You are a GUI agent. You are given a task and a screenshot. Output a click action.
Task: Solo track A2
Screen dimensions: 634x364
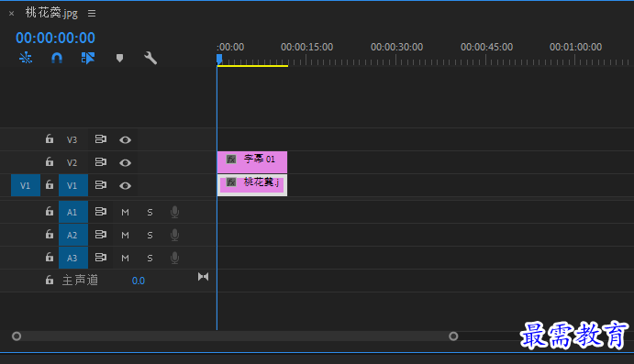pyautogui.click(x=150, y=235)
